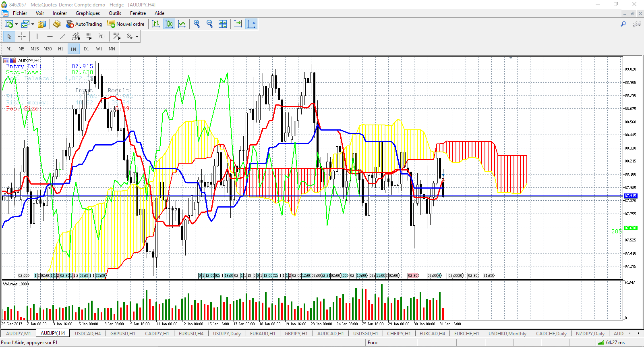Open the profiles dropdown arrow
644x347 pixels.
click(x=33, y=24)
